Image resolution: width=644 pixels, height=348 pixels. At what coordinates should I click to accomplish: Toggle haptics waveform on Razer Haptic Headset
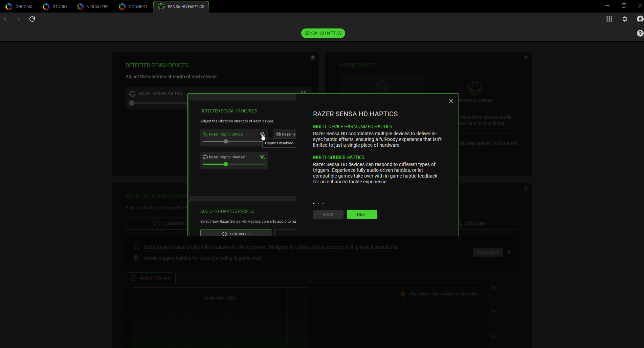coord(262,157)
